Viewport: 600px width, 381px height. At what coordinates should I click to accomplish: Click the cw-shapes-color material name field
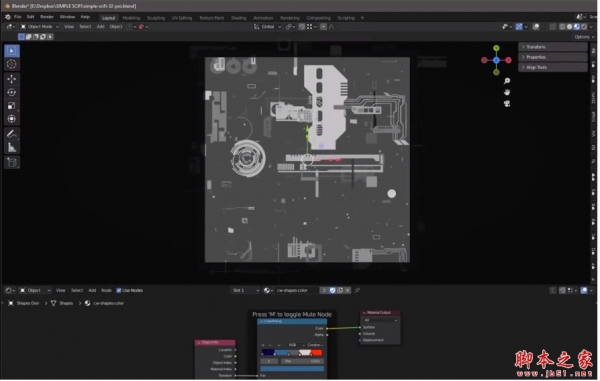[297, 291]
